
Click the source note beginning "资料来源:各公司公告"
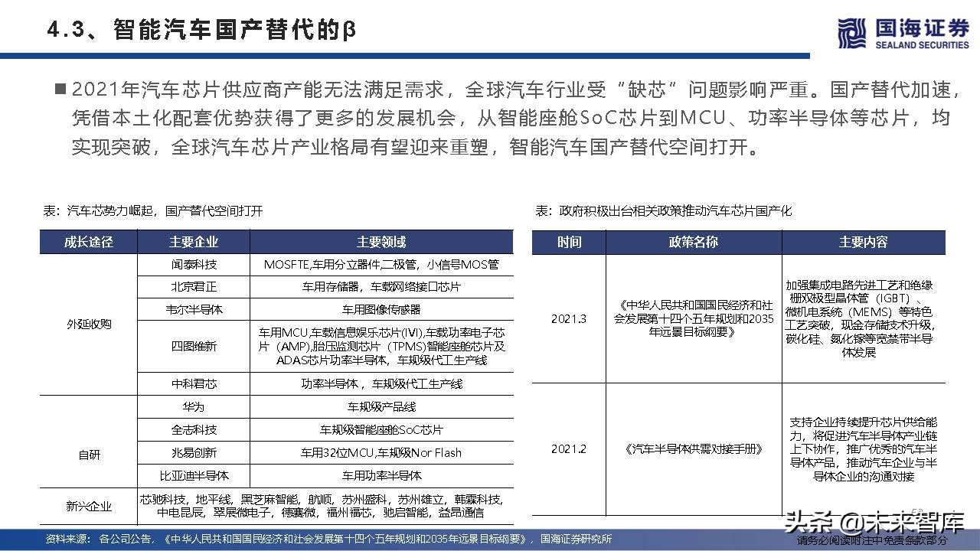click(329, 539)
